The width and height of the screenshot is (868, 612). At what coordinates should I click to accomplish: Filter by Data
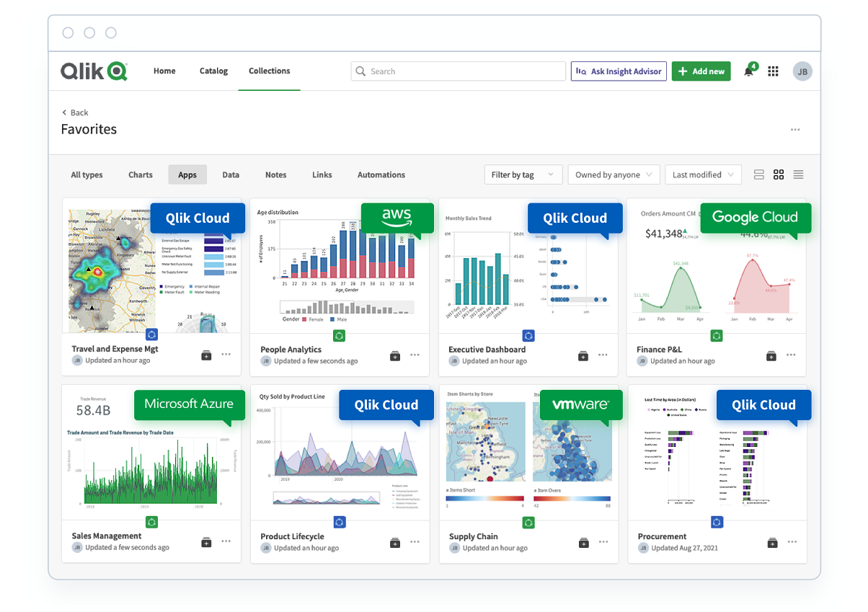pos(231,174)
